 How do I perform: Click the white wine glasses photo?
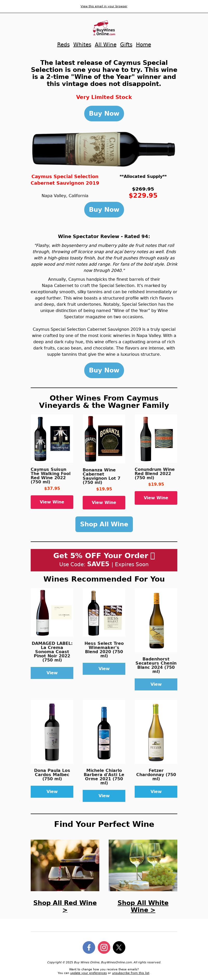coord(143,865)
